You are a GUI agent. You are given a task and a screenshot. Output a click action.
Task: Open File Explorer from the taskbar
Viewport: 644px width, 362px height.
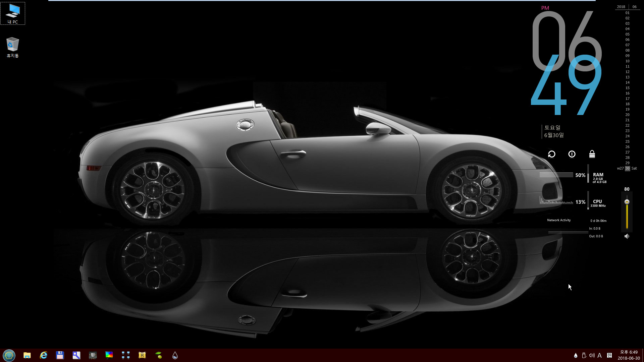27,355
